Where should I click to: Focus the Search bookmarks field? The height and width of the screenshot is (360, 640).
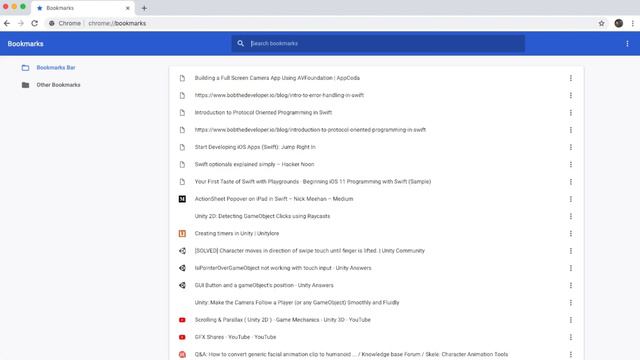click(x=378, y=43)
